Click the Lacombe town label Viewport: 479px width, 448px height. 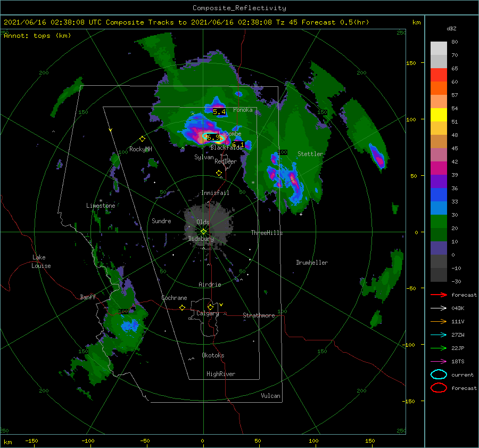[x=230, y=134]
